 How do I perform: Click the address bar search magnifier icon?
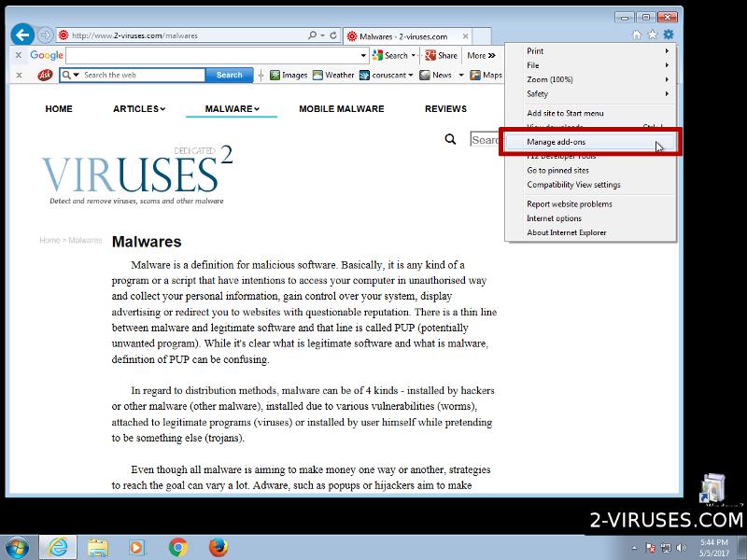tap(312, 35)
